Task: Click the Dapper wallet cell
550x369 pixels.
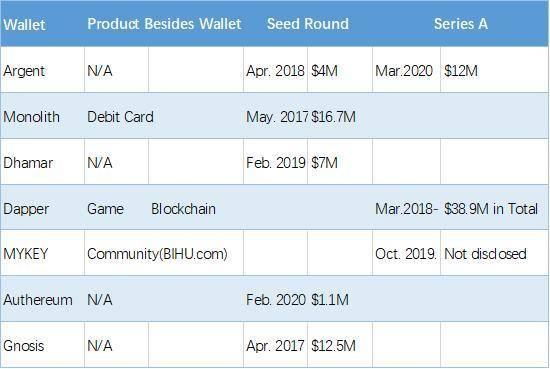Action: [42, 208]
